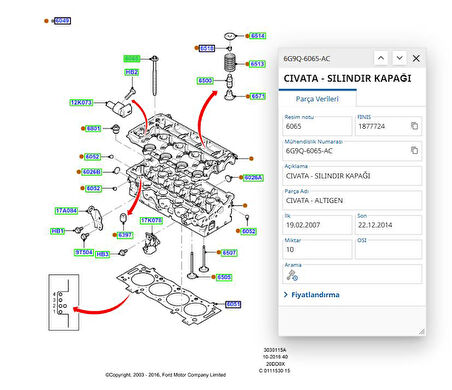This screenshot has height=390, width=452.
Task: Click the gasket detail inset thumbnail
Action: pos(64,302)
